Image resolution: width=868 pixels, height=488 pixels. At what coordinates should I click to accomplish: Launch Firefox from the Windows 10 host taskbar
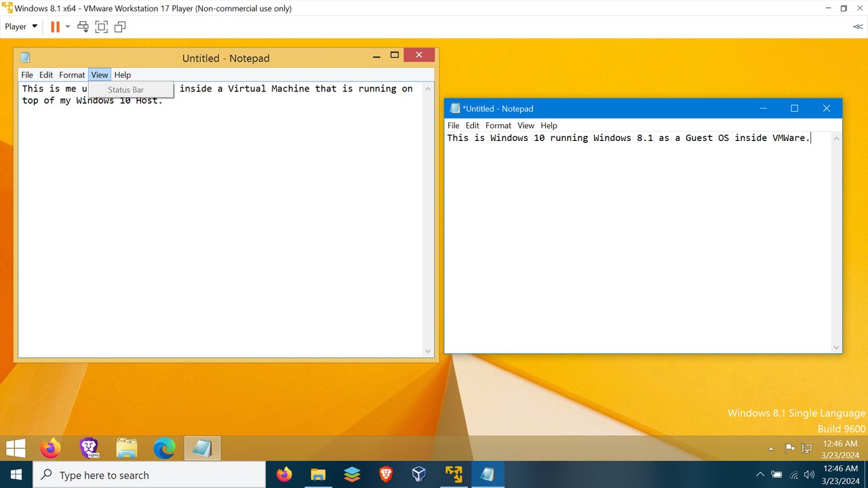click(285, 475)
